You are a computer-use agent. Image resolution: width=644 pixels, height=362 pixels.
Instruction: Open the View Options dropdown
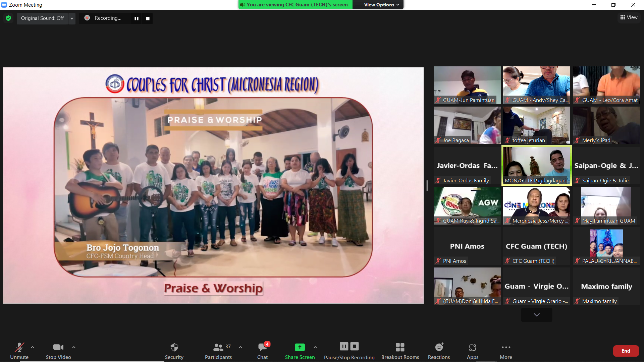point(381,5)
